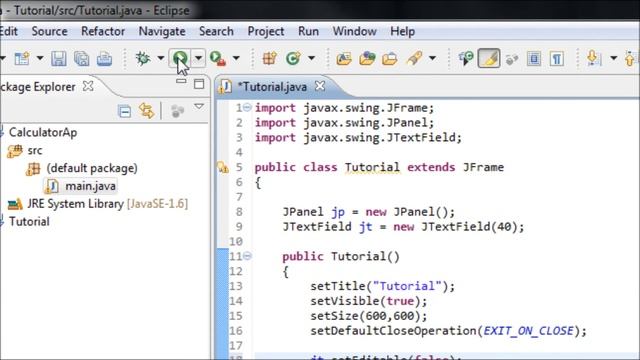Screen dimensions: 640x360
Task: Open the External Tools dropdown arrow
Action: tap(236, 58)
